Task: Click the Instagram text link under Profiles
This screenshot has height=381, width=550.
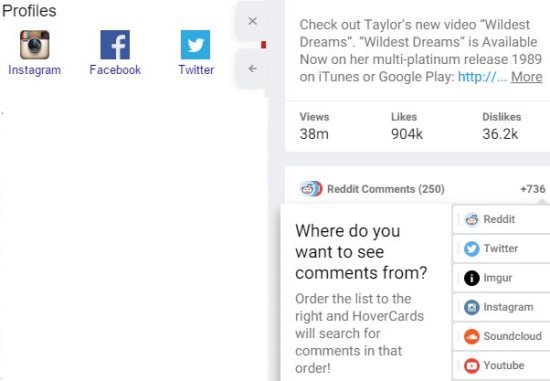Action: 34,70
